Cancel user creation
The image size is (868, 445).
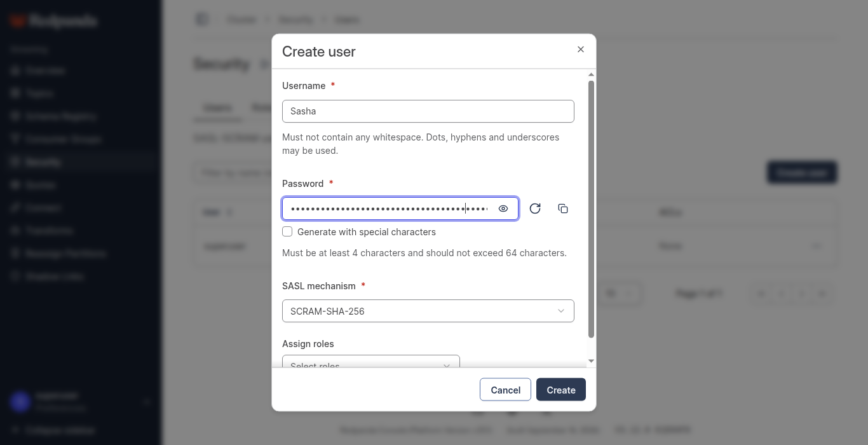click(505, 390)
